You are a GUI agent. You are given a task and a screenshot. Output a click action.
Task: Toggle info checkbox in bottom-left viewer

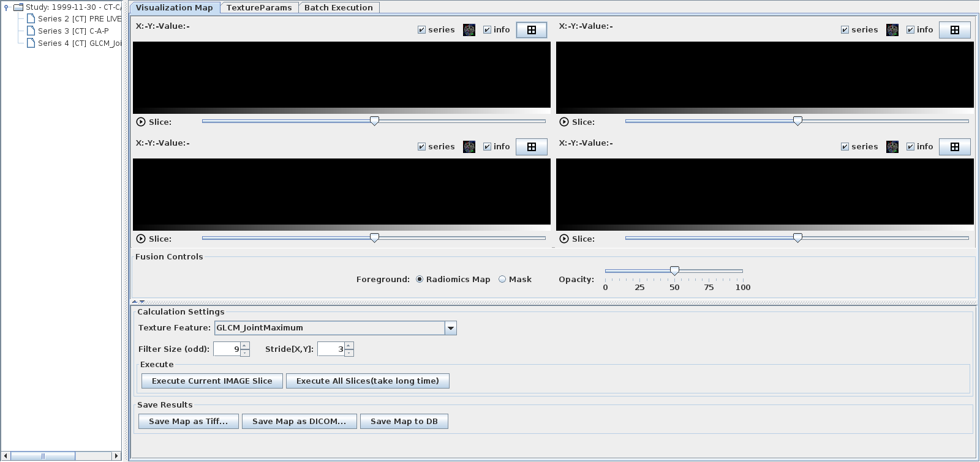coord(487,147)
